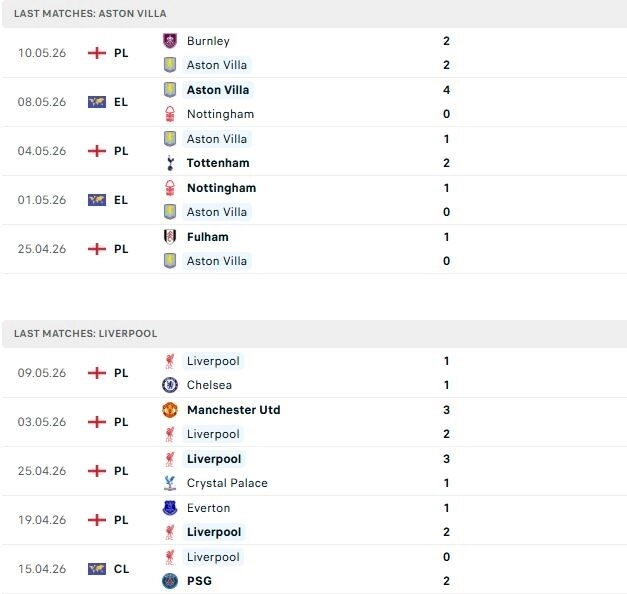The image size is (627, 594).
Task: Click the Crystal Palace eagle crest
Action: coord(170,483)
